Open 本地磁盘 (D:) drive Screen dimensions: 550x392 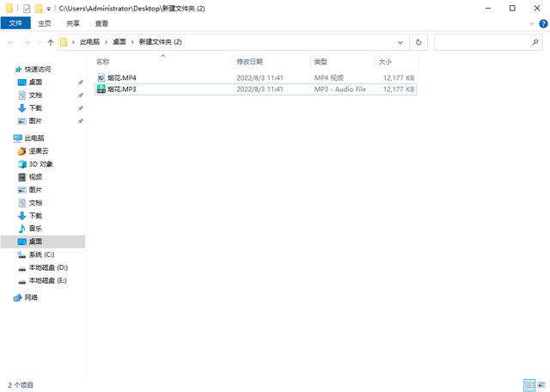pos(48,267)
